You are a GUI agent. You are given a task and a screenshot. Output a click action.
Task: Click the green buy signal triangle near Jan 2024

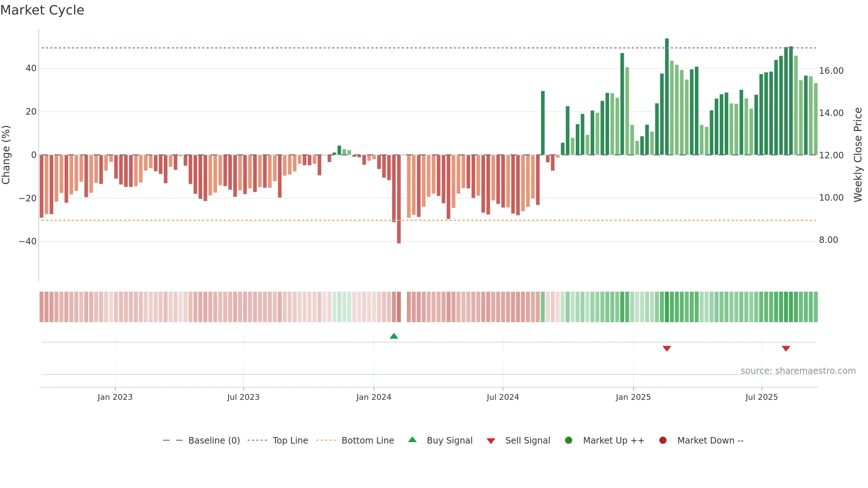click(394, 336)
